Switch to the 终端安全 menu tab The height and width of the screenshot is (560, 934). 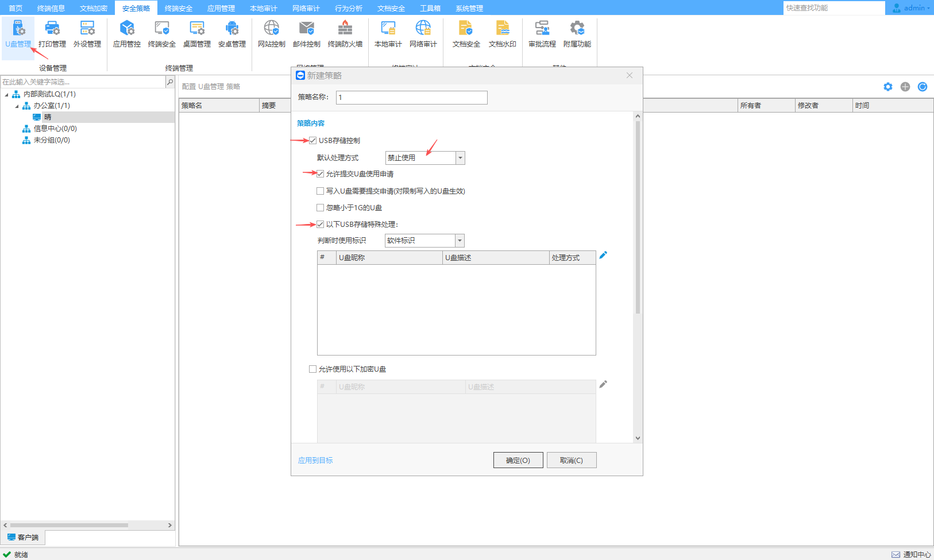pos(178,8)
